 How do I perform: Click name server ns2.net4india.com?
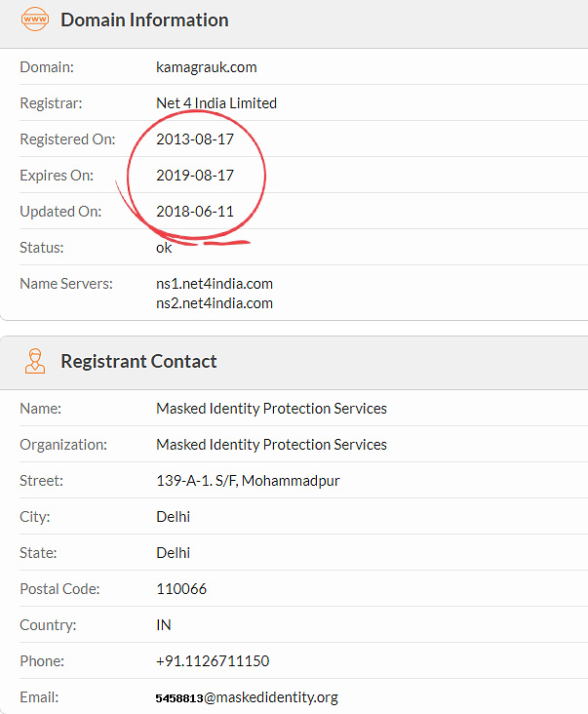point(215,303)
